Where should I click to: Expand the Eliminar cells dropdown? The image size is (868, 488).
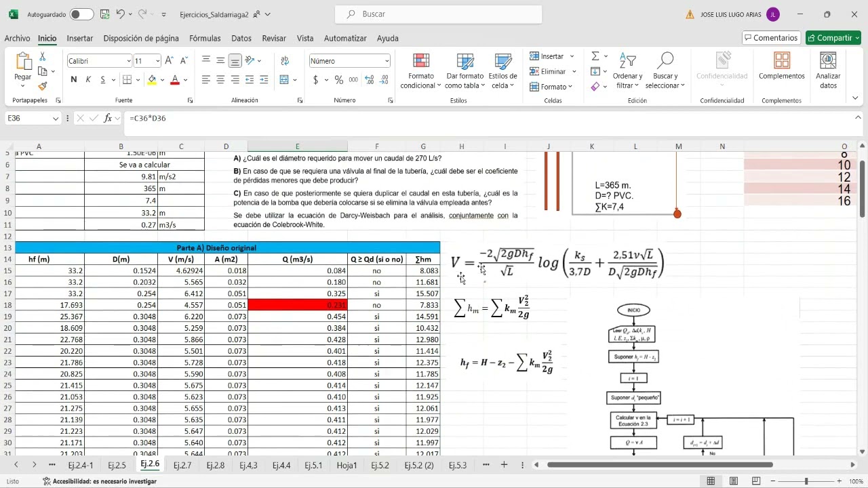[574, 71]
